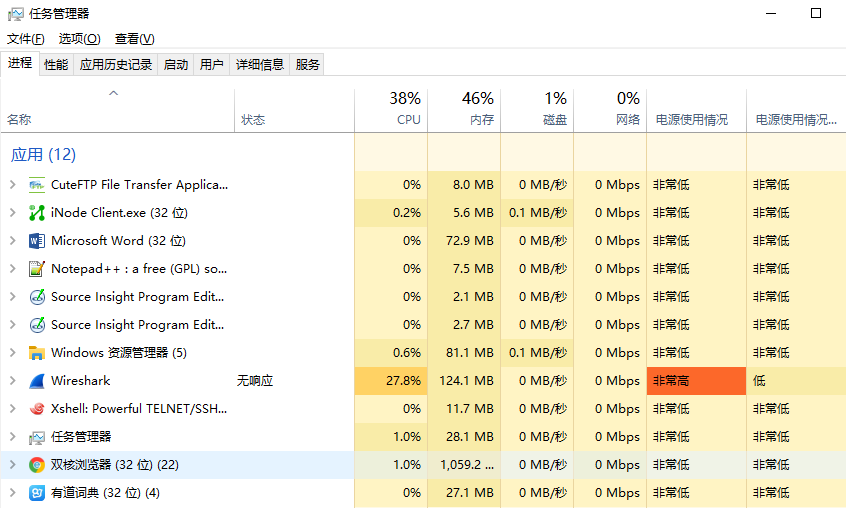Click the Windows 资源管理器 folder icon
The height and width of the screenshot is (508, 846).
(37, 353)
